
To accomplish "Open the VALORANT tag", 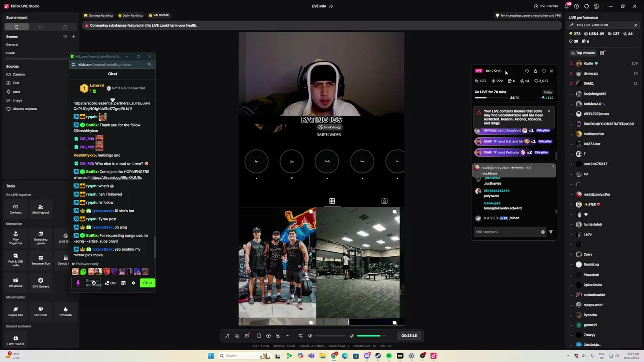I will coord(159,15).
